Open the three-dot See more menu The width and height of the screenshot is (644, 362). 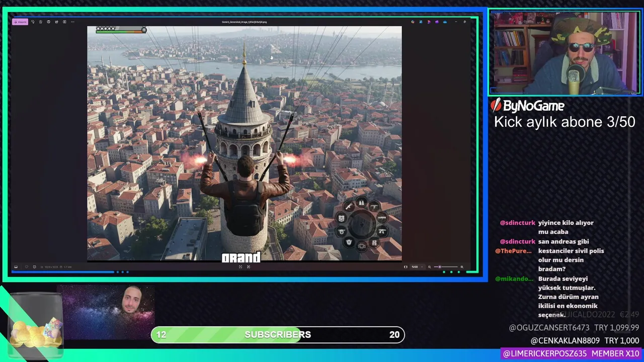(x=72, y=22)
